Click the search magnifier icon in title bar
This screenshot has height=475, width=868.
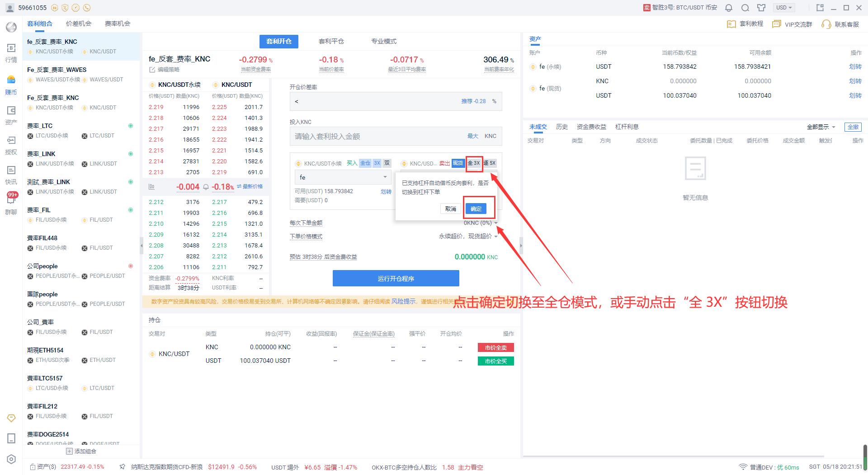[745, 8]
